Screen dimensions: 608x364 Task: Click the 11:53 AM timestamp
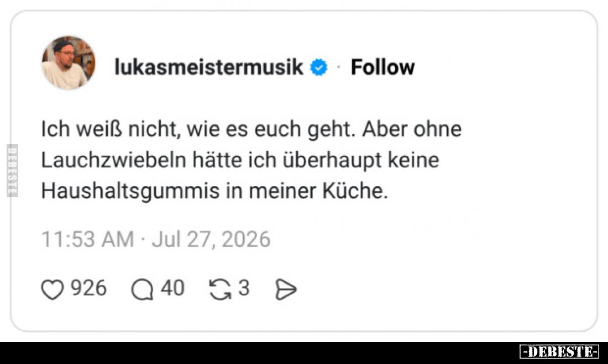88,239
